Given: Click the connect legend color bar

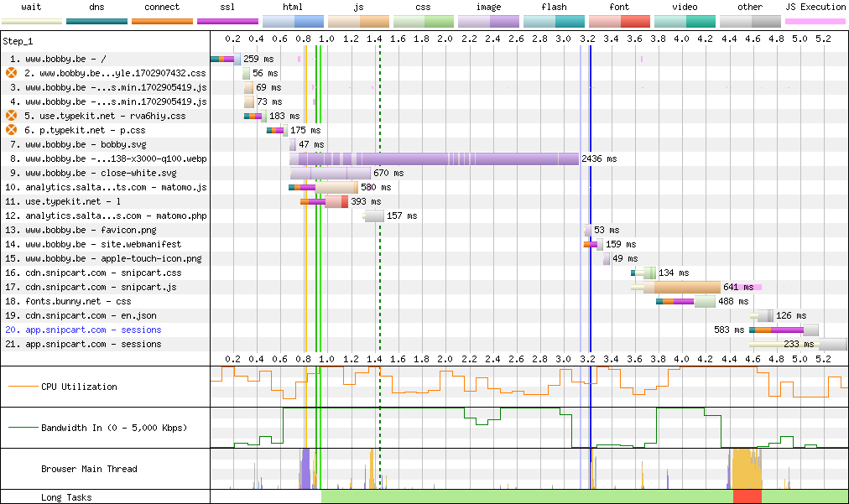Looking at the screenshot, I should (x=163, y=22).
